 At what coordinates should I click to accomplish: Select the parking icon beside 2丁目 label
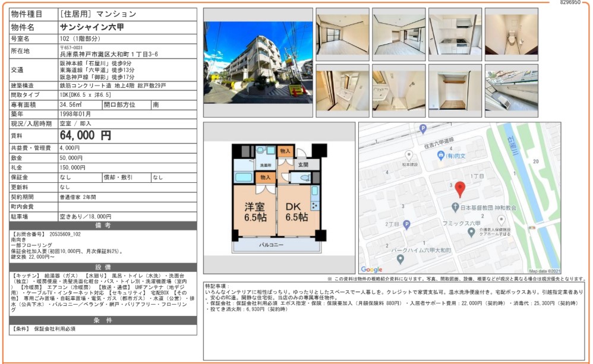pos(406,224)
